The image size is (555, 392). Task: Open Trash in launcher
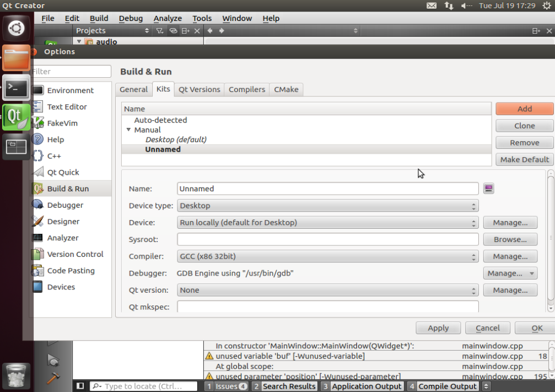coord(16,375)
